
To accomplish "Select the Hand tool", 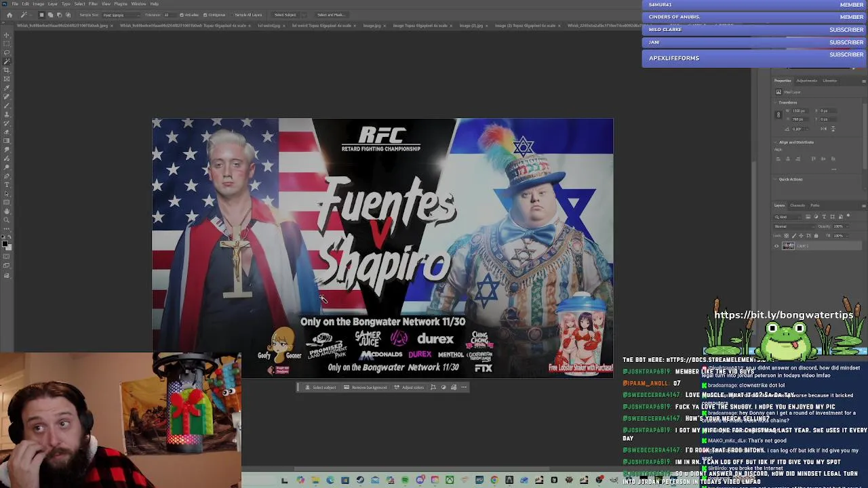I will click(7, 211).
